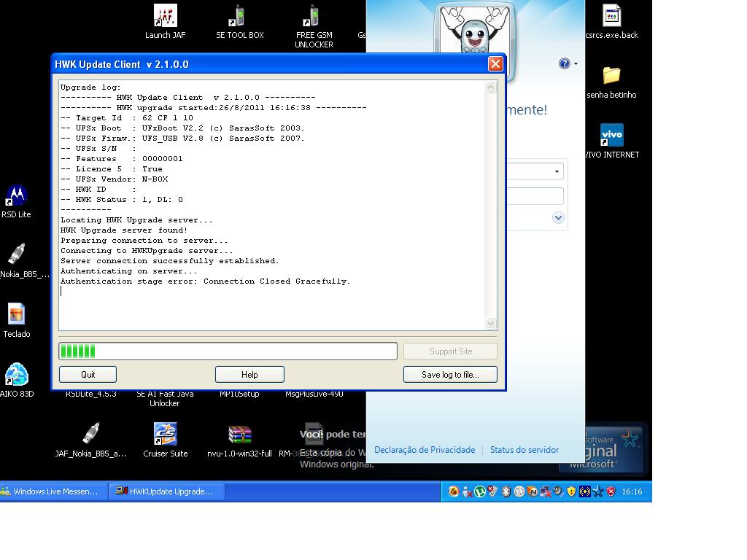Click the blue star tray icon
Image resolution: width=747 pixels, height=560 pixels.
click(598, 491)
